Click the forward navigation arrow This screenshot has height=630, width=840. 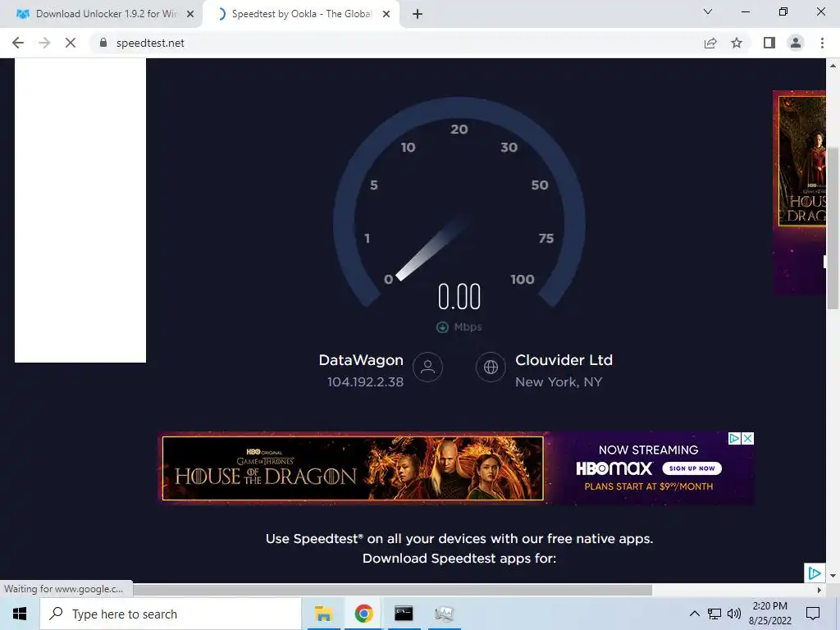click(x=44, y=43)
